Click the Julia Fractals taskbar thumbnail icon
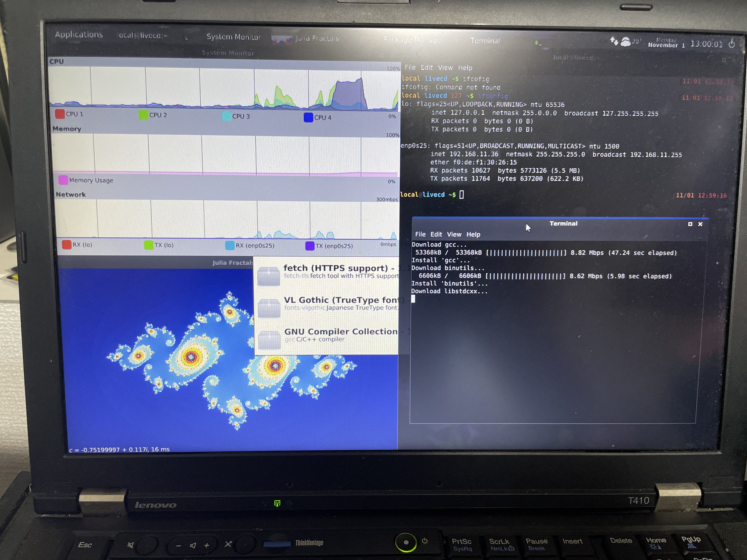Image resolution: width=747 pixels, height=560 pixels. point(281,40)
